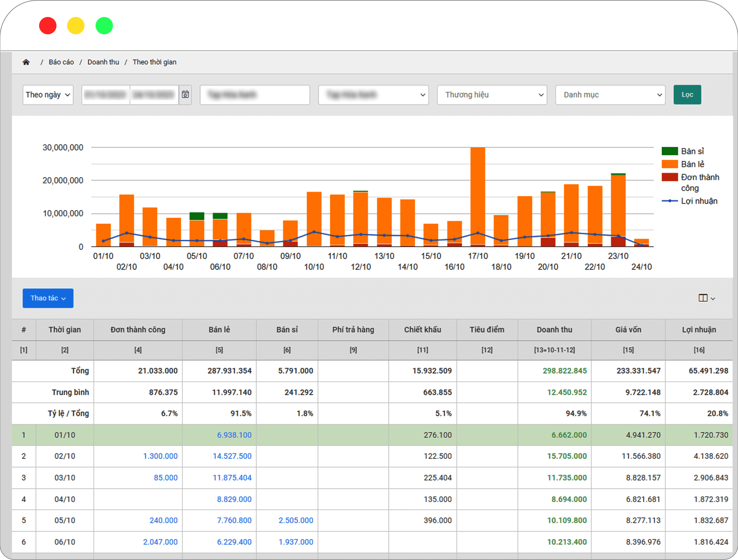The image size is (738, 560).
Task: Expand the Danh mục dropdown
Action: point(610,95)
